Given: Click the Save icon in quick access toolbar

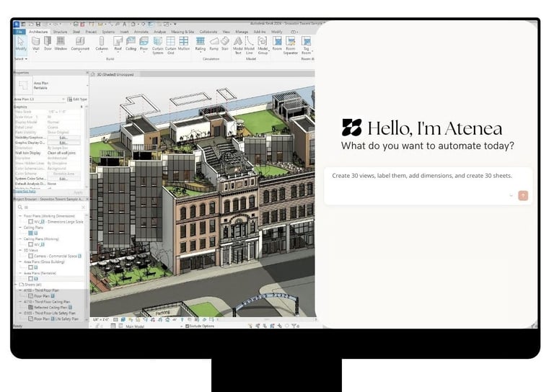Looking at the screenshot, I should [x=38, y=24].
